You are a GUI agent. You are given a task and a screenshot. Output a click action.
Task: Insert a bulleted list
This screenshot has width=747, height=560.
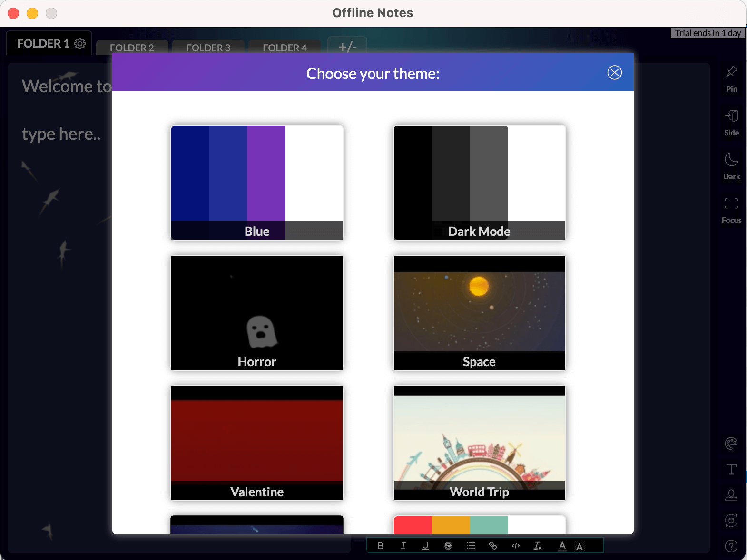point(471,546)
